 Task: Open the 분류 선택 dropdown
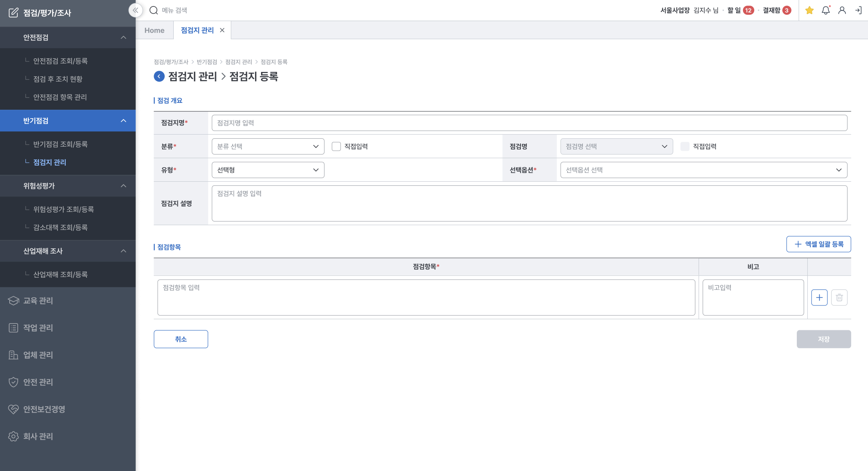point(268,146)
